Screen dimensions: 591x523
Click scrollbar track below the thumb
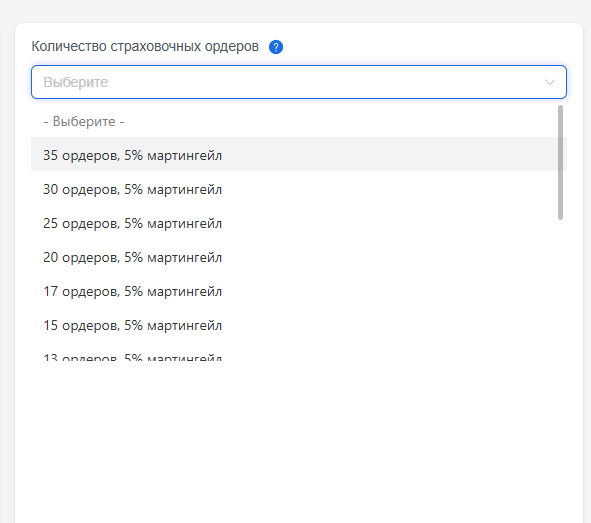pos(560,290)
